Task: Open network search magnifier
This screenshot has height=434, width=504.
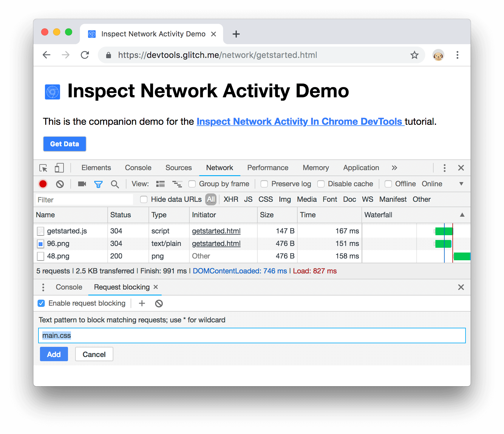Action: [115, 184]
